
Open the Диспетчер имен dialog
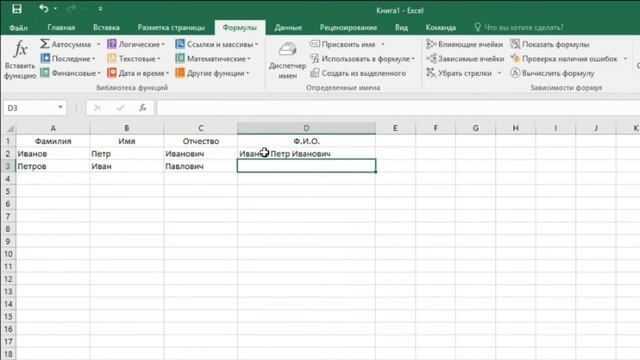287,60
